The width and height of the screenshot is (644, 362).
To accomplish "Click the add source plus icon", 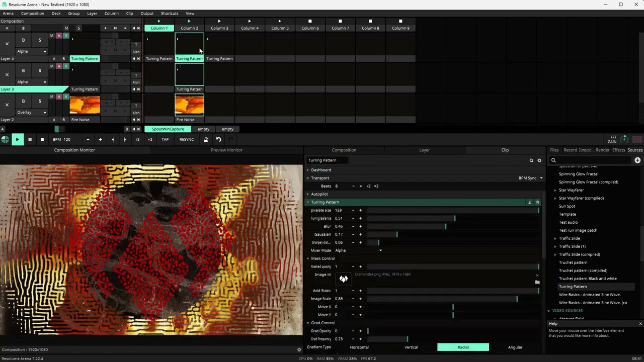I will pos(637,160).
